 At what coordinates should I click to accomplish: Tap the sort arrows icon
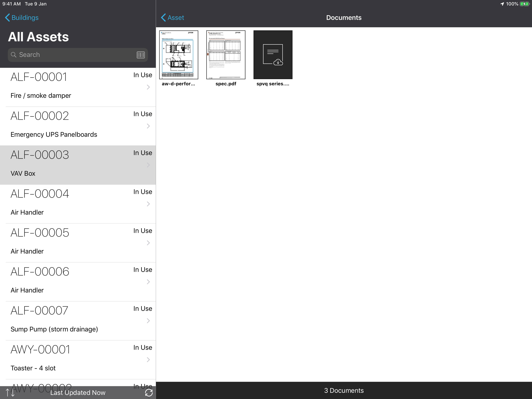[x=10, y=393]
